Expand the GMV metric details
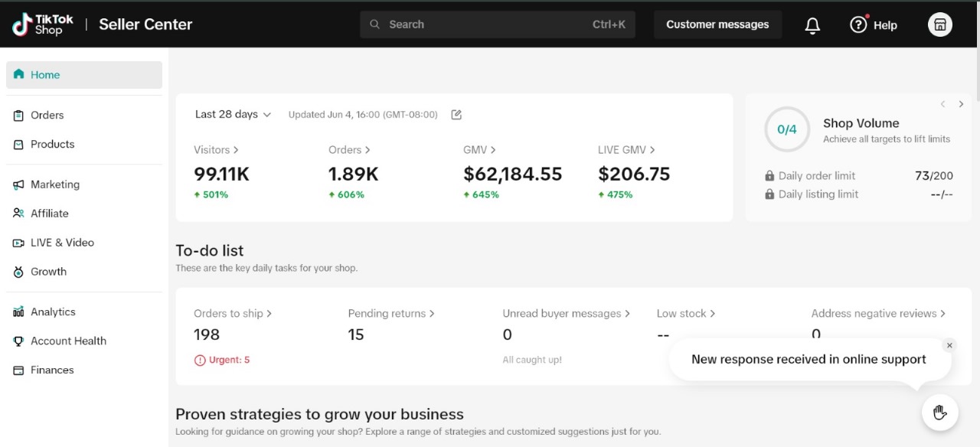 click(479, 150)
